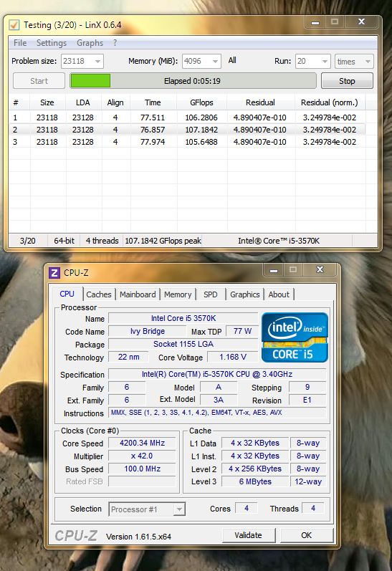Screen dimensions: 392x571
Task: Click the 77.974 time cell
Action: point(153,142)
